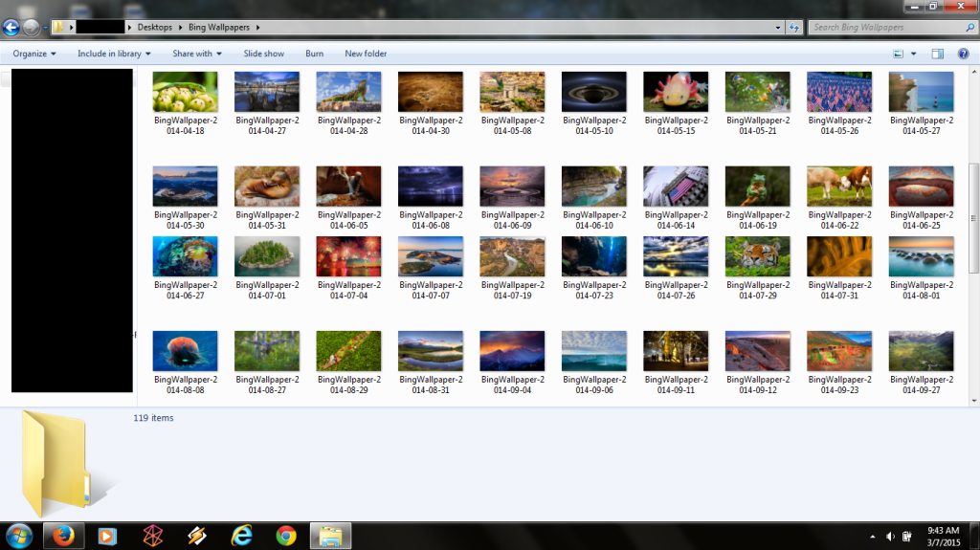Select BingWallpaper-2014-05-15 axolotl thumbnail
The image size is (980, 550).
(676, 92)
